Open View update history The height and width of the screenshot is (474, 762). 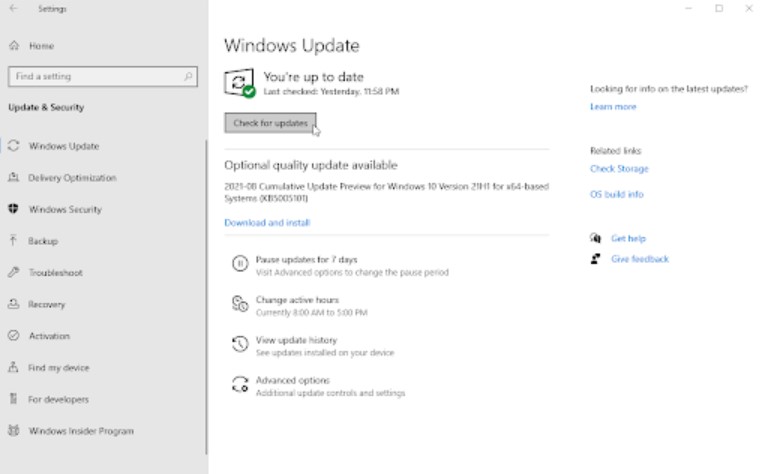pos(296,340)
